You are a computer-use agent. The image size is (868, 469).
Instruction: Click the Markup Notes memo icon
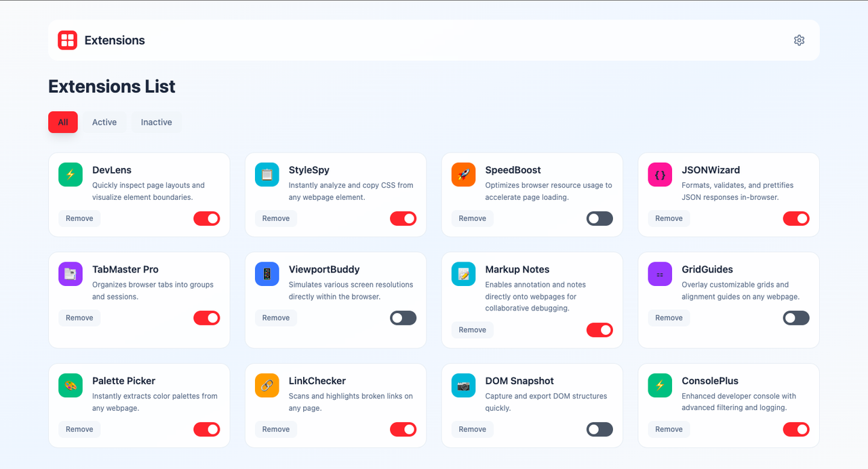(464, 274)
